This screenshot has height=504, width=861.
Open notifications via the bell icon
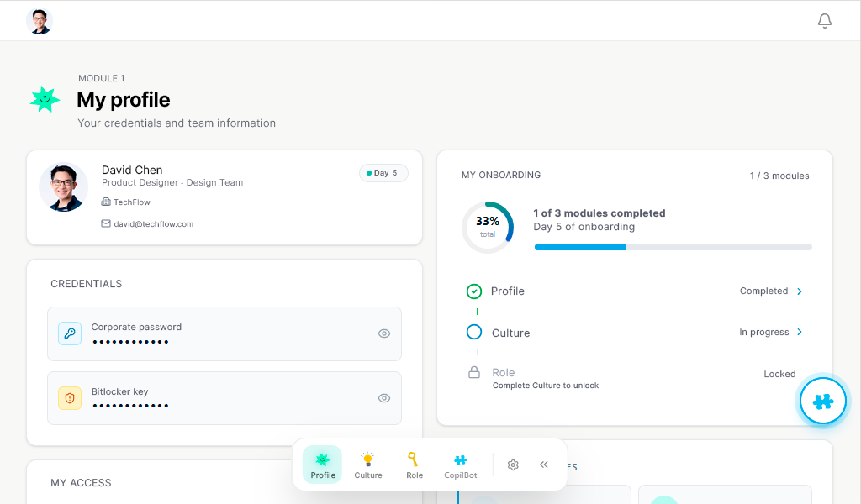point(825,20)
